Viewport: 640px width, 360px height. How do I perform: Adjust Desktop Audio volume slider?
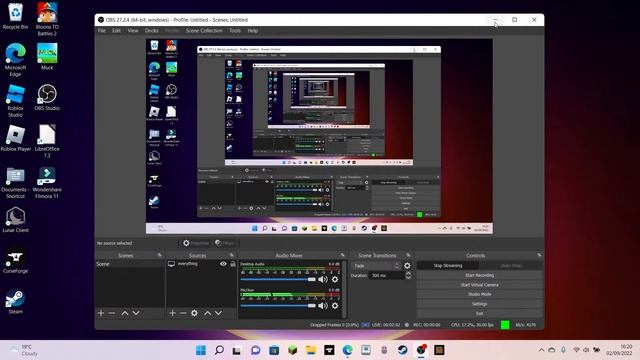278,279
